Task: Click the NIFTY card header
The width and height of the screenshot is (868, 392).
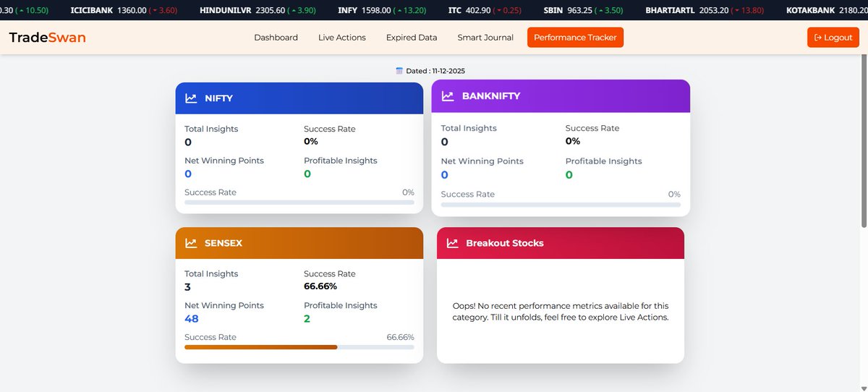Action: coord(299,98)
